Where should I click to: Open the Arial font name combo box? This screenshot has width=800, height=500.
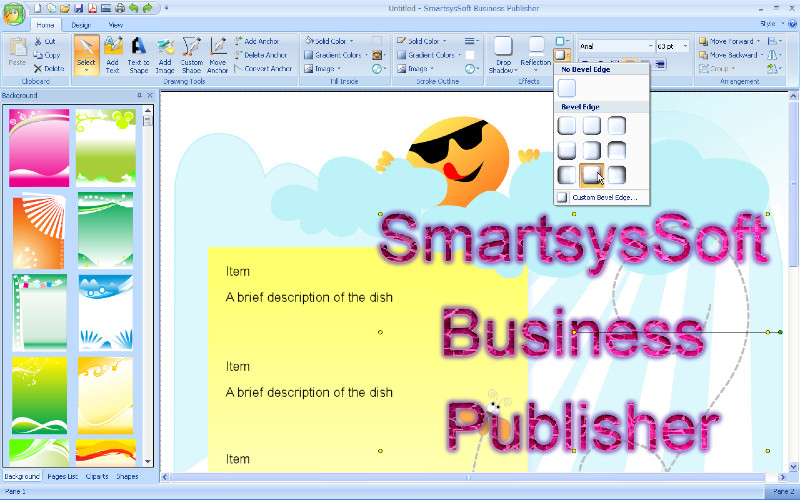coord(616,46)
